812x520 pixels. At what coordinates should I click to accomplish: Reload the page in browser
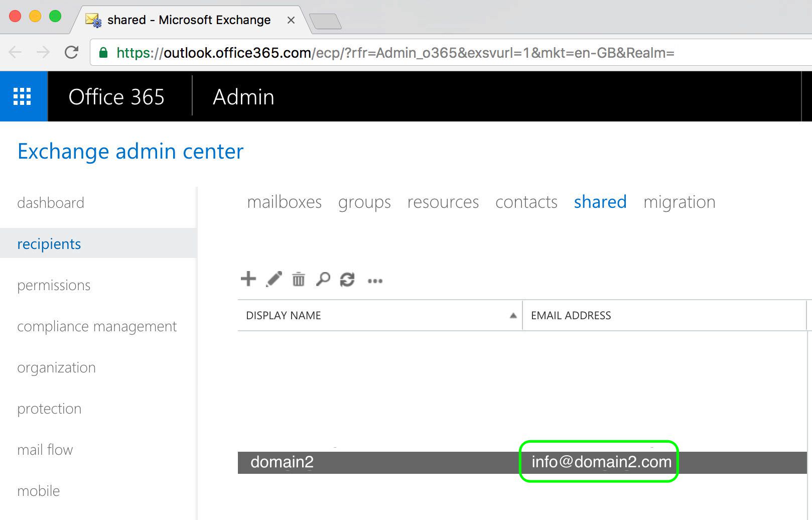tap(72, 52)
